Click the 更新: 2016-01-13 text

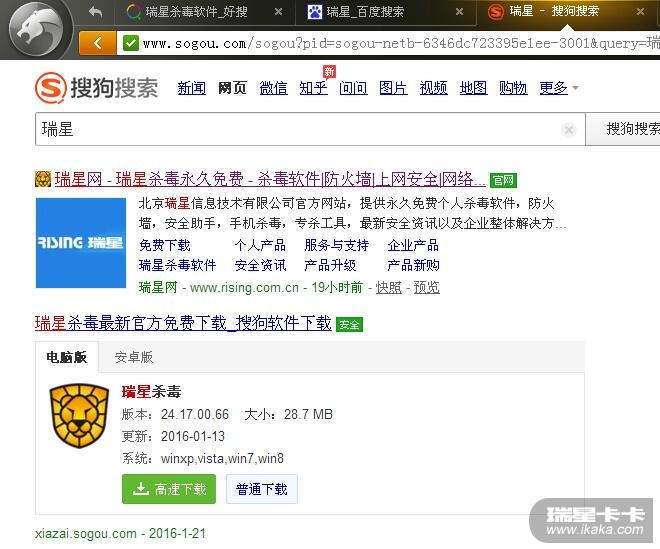[173, 436]
